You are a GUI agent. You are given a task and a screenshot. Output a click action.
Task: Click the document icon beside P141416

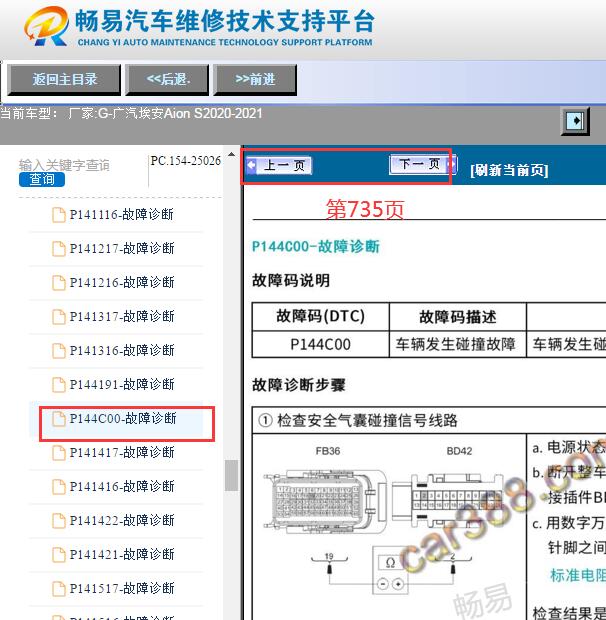click(59, 487)
